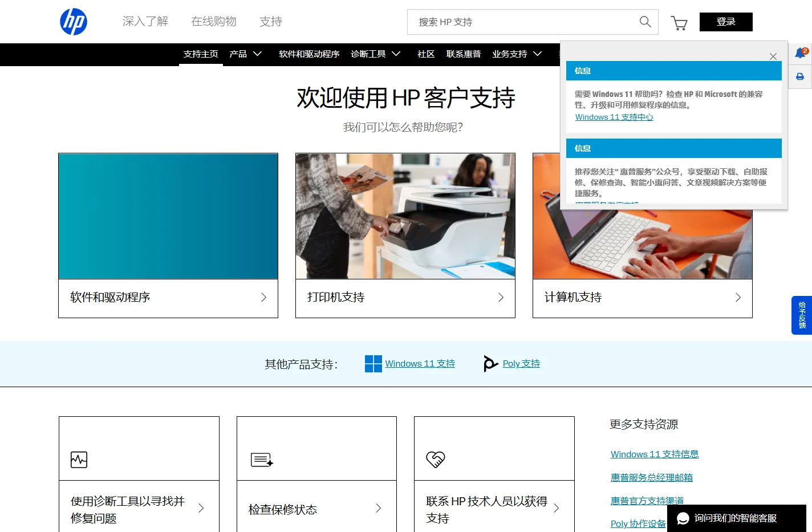
Task: Click arrow next to 使用诊断工具以寻找并修复问题
Action: coord(201,508)
